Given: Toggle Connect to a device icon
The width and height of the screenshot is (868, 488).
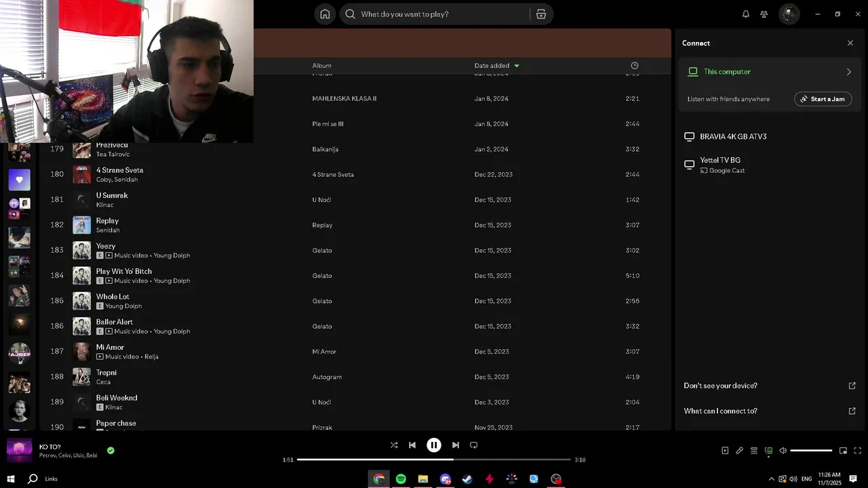Looking at the screenshot, I should pyautogui.click(x=768, y=451).
